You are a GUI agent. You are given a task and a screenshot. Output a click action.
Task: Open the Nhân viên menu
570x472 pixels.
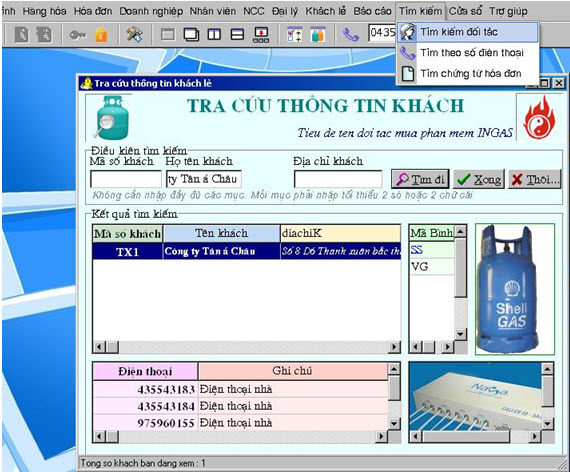(213, 11)
